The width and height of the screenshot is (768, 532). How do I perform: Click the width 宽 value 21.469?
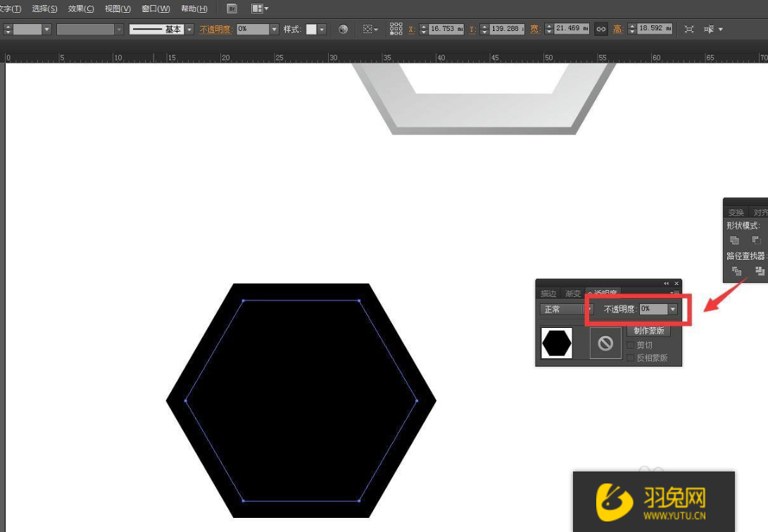(572, 29)
